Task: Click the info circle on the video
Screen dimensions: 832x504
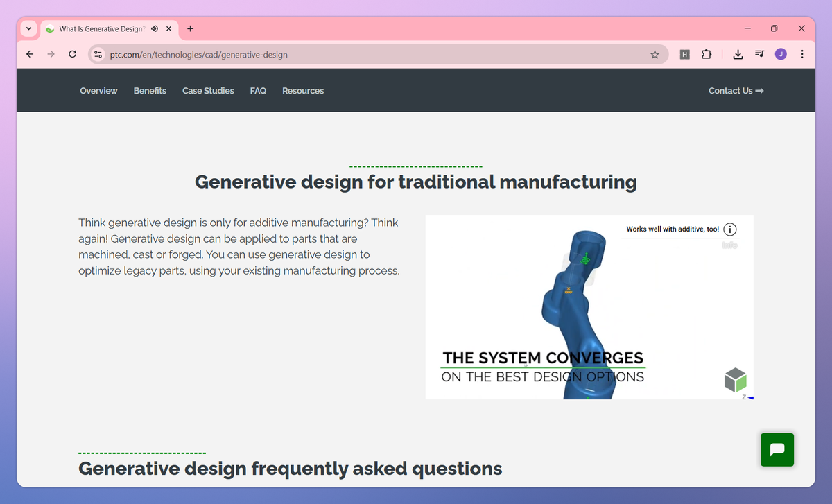Action: point(729,229)
